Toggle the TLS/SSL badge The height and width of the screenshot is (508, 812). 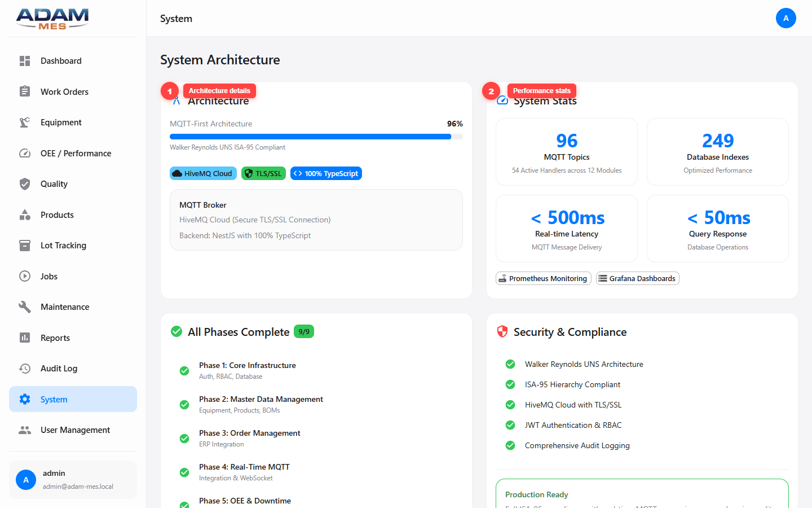click(263, 173)
